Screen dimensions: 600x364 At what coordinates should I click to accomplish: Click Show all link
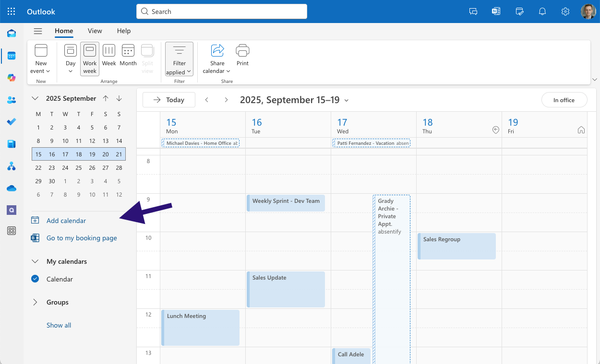[59, 325]
